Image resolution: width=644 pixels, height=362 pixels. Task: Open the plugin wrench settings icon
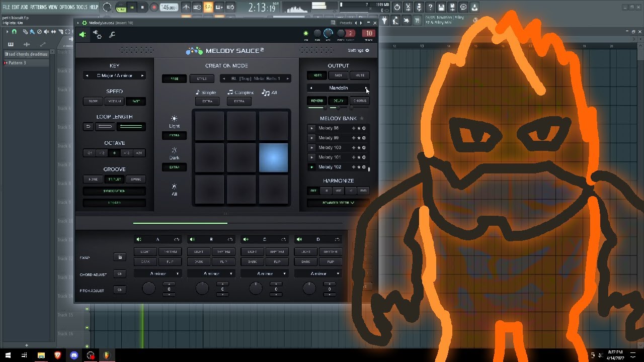(x=112, y=35)
